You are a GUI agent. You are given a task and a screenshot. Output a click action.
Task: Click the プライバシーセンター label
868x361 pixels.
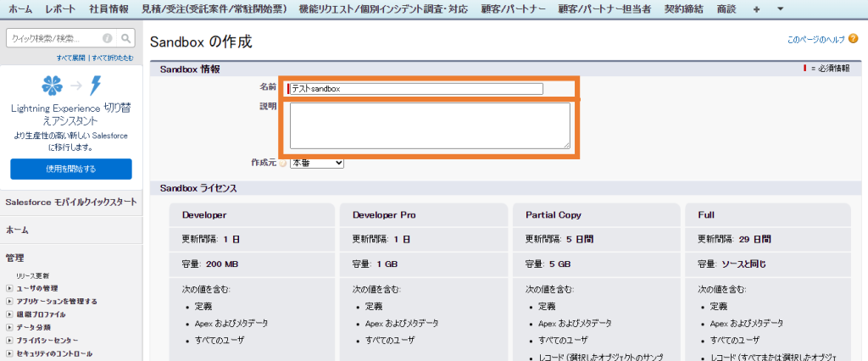pos(47,341)
